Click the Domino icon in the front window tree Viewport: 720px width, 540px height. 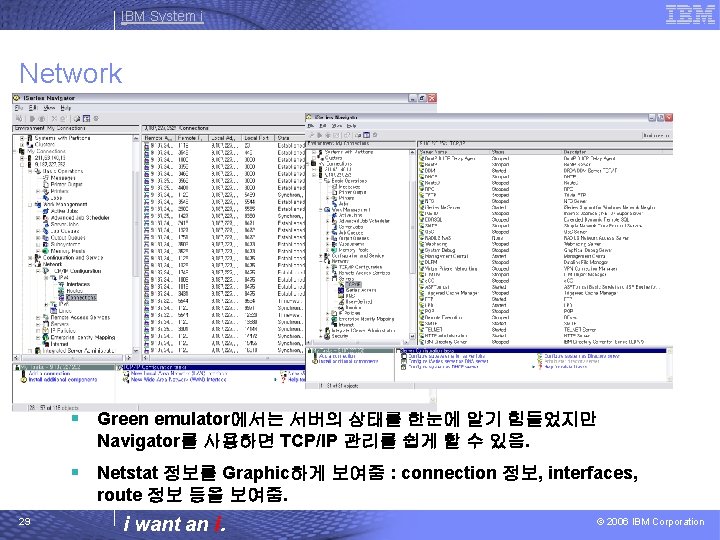[341, 307]
